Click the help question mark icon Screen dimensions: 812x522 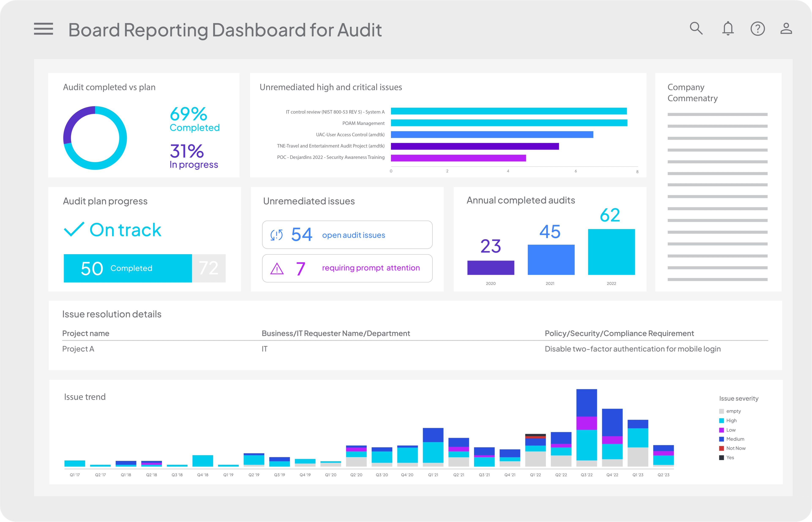pos(757,29)
